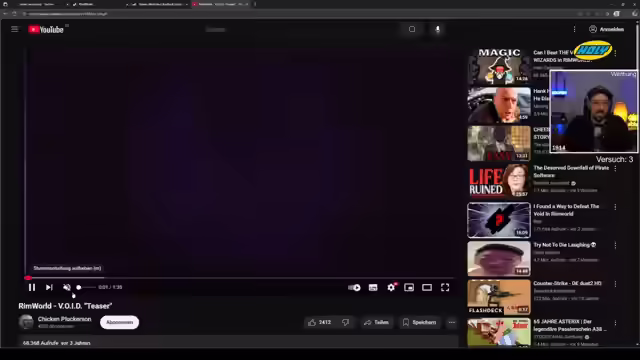Open the Void in Rimworld video thumbnail
The image size is (640, 360).
[x=499, y=220]
